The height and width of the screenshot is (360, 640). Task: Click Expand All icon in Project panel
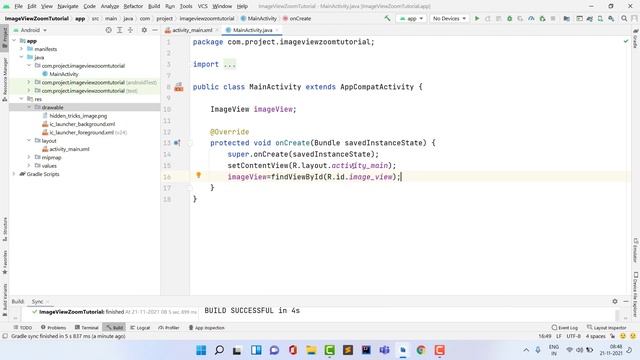click(x=120, y=30)
